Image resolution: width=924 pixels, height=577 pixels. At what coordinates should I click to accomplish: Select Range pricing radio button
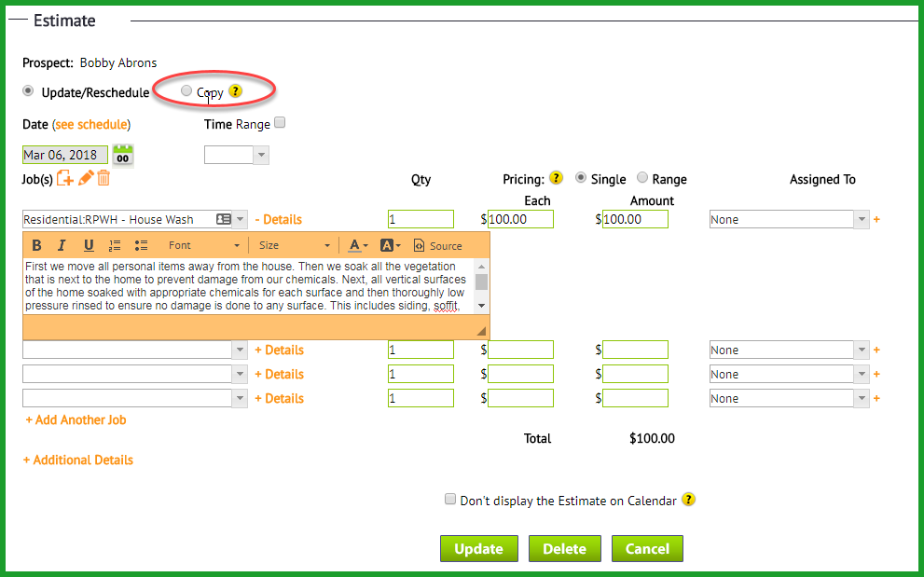(642, 177)
